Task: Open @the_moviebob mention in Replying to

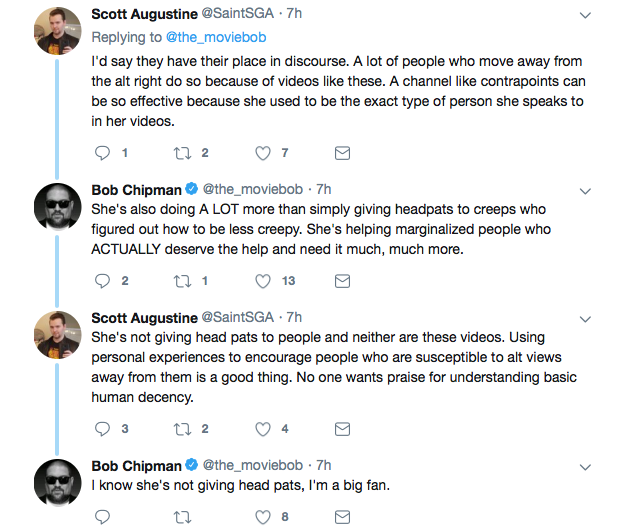Action: tap(216, 37)
